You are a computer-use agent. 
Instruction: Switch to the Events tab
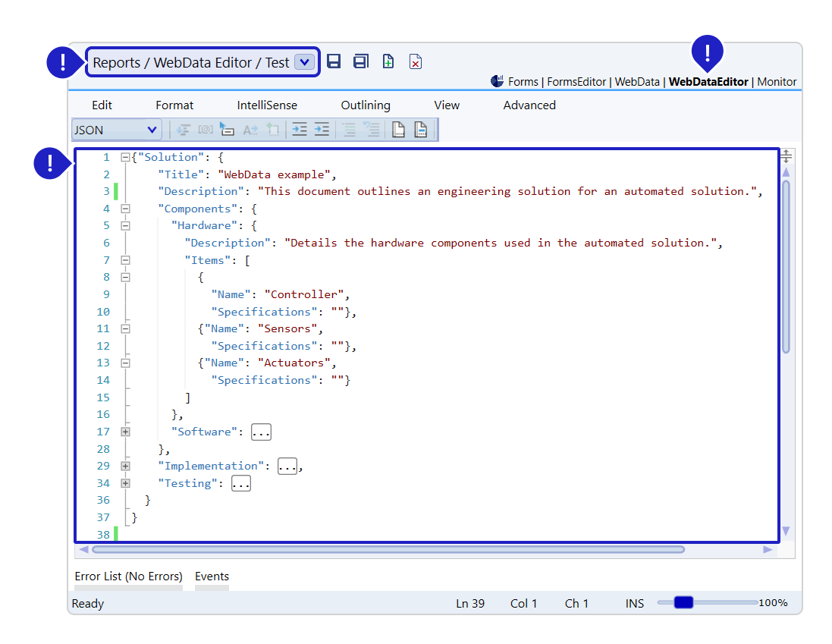[212, 576]
